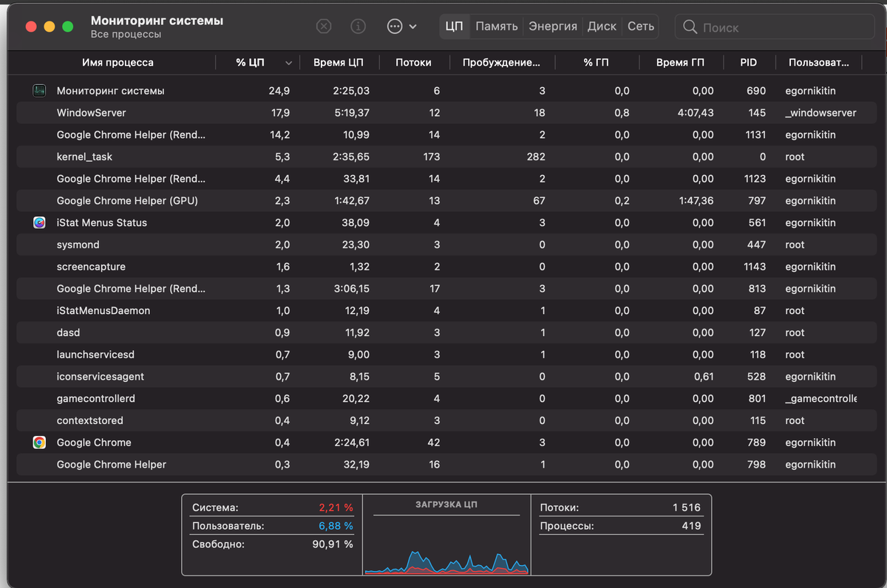Select the kernel_task process row
This screenshot has width=887, height=588.
coord(443,157)
